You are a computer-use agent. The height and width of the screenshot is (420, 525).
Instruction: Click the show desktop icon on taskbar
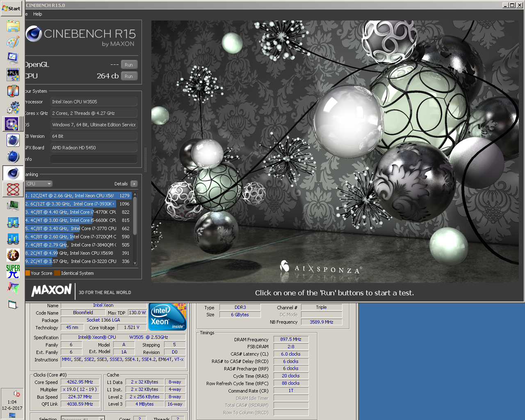(13, 305)
